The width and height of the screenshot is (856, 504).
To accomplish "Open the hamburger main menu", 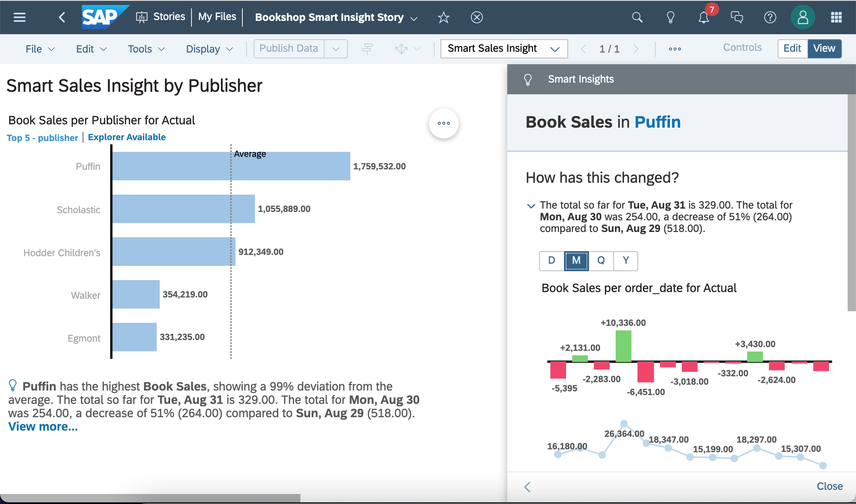I will [20, 17].
